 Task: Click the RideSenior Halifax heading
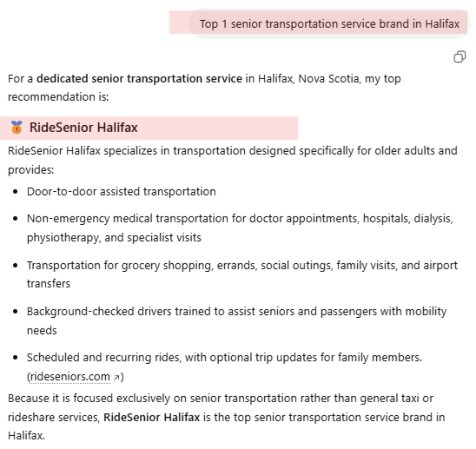coord(83,128)
